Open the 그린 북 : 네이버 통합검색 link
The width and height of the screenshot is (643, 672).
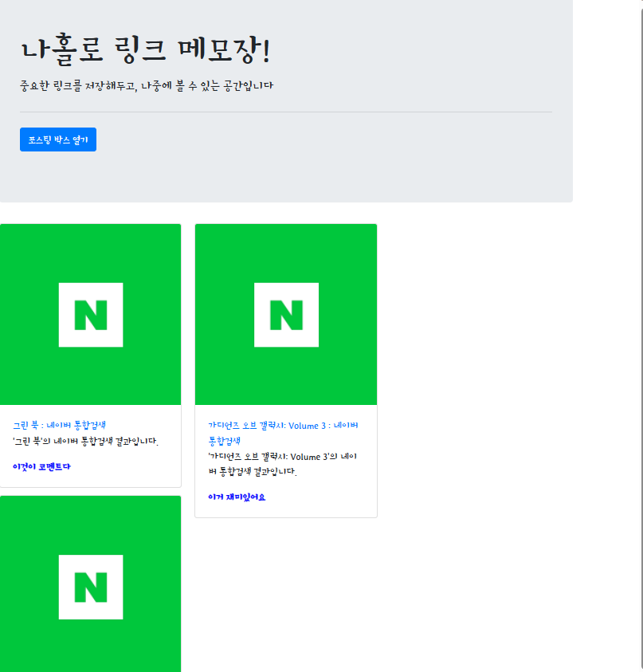(59, 425)
